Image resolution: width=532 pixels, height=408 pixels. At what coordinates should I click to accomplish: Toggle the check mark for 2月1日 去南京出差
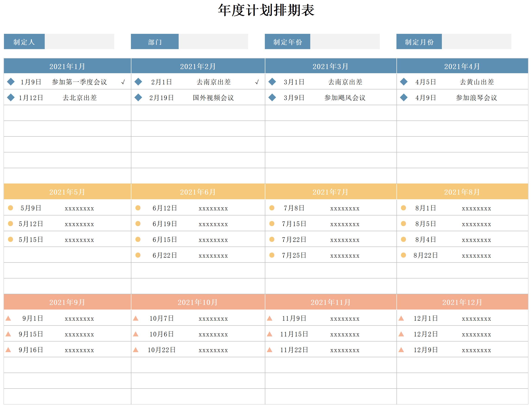(257, 82)
